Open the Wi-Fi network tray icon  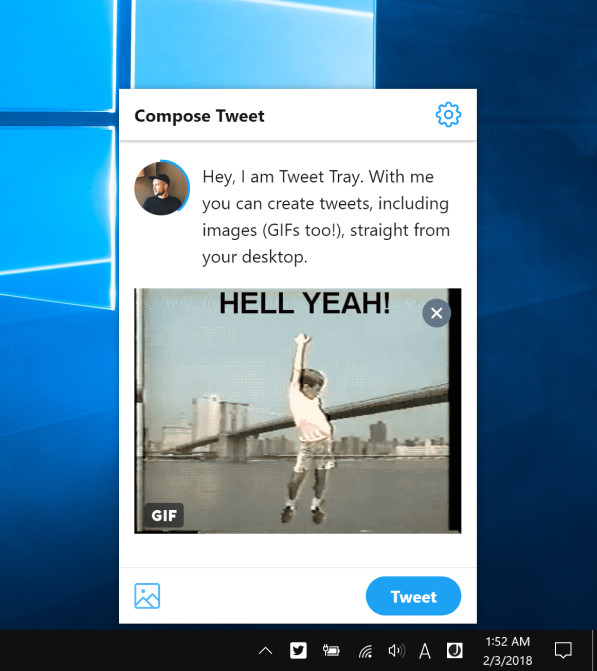click(x=365, y=651)
